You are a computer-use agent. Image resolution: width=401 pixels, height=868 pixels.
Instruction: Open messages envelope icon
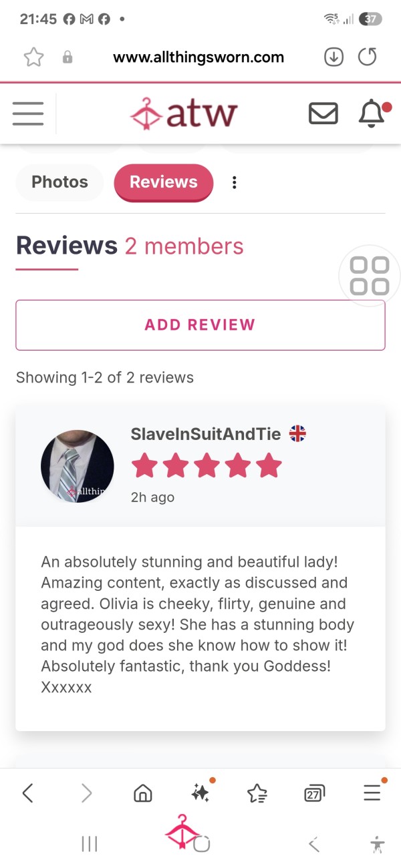[323, 114]
